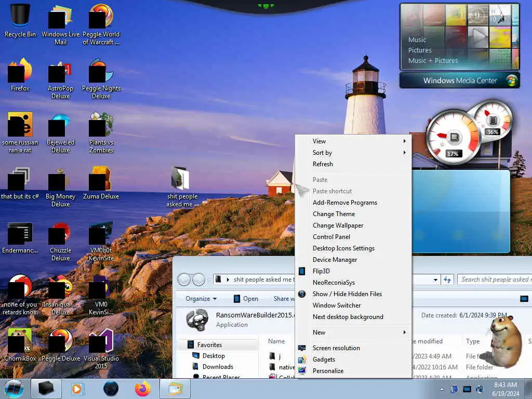Select Music + Pictures in gadget
The image size is (532, 399).
(433, 61)
